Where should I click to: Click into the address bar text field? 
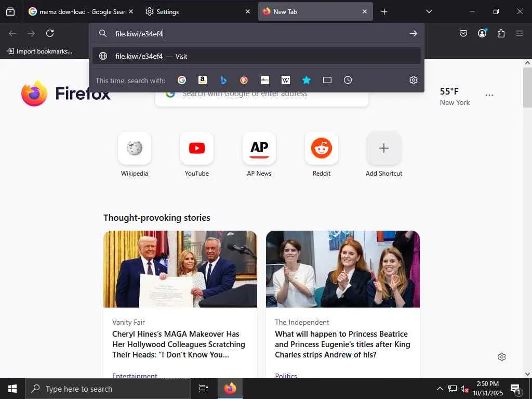click(258, 34)
